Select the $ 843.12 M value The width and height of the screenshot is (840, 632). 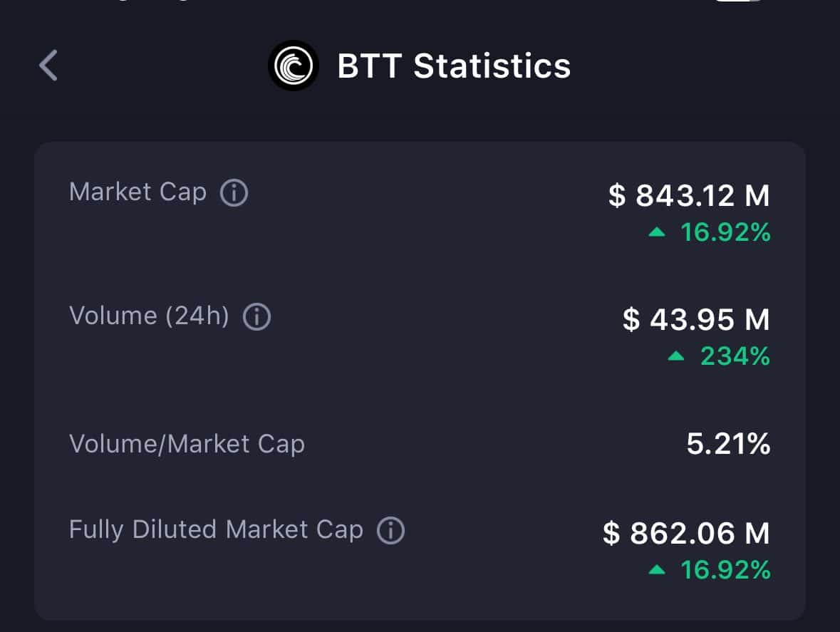pyautogui.click(x=689, y=196)
